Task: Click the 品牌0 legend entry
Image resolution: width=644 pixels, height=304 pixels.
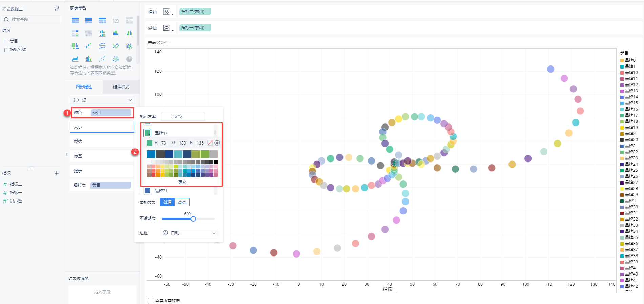Action: click(628, 60)
